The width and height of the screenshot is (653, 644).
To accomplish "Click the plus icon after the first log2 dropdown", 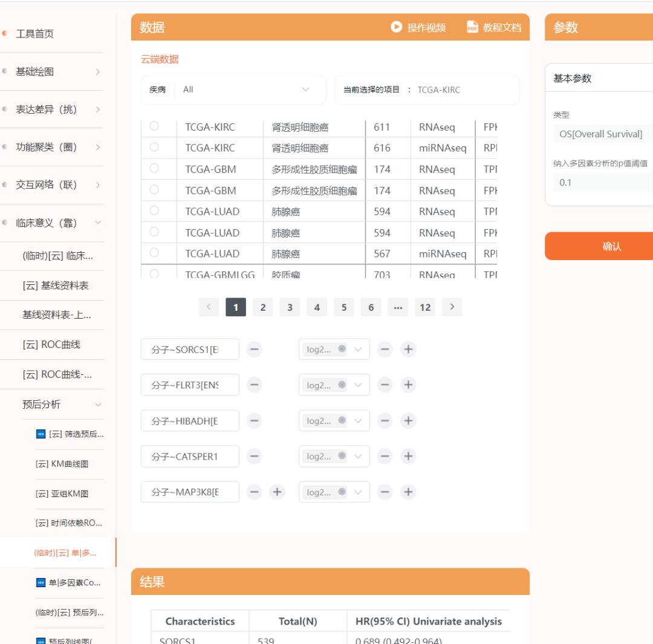I will (x=409, y=349).
